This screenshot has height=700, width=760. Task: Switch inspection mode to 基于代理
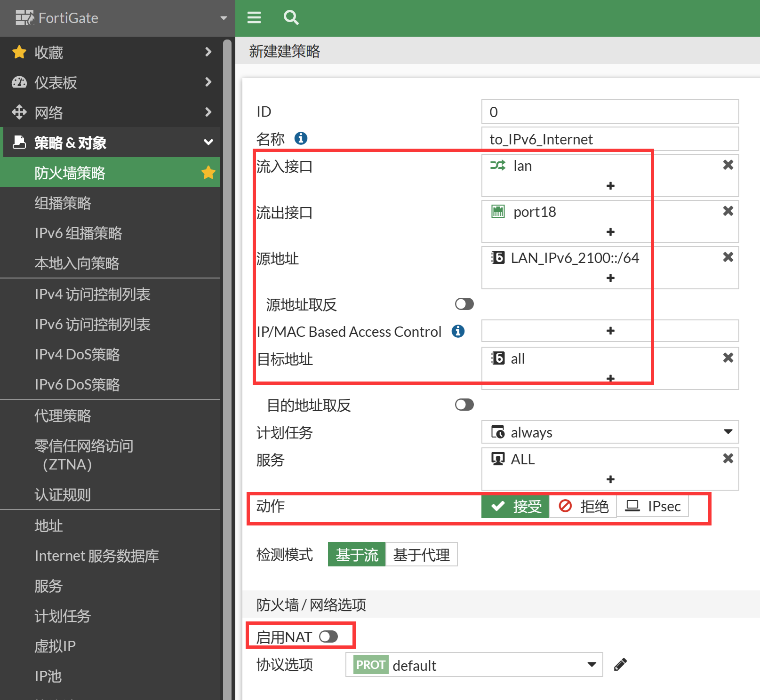pos(421,555)
